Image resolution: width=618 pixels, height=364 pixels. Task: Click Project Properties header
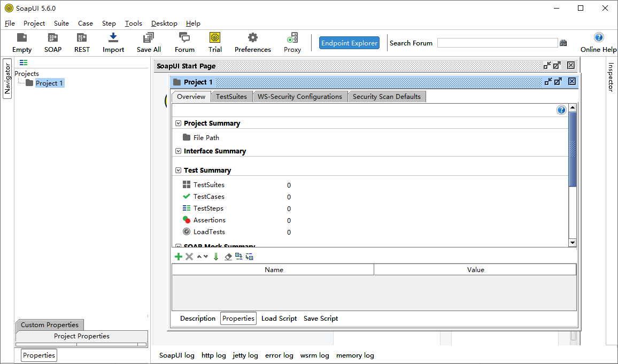coord(82,336)
